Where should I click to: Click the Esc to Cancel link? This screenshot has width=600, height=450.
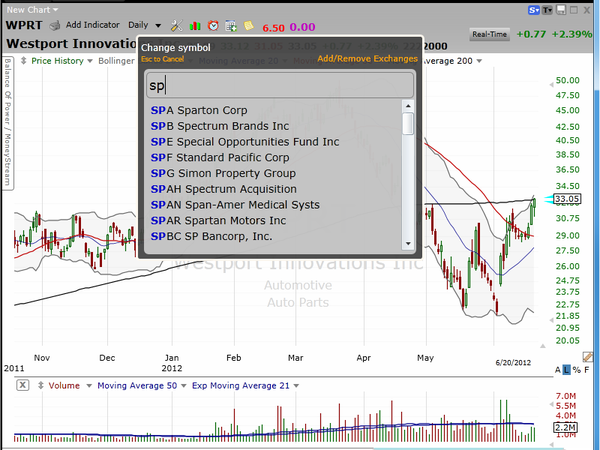point(163,59)
